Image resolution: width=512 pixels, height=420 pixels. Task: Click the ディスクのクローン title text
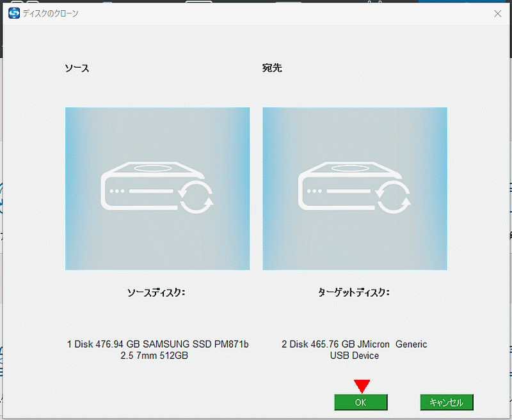click(51, 13)
